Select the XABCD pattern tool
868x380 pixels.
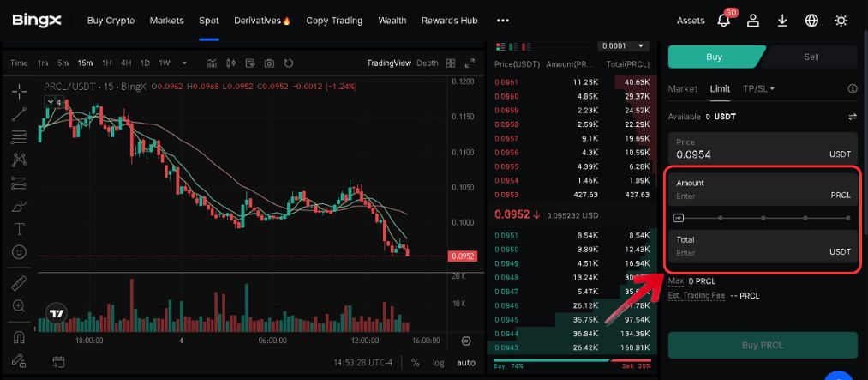(x=20, y=160)
